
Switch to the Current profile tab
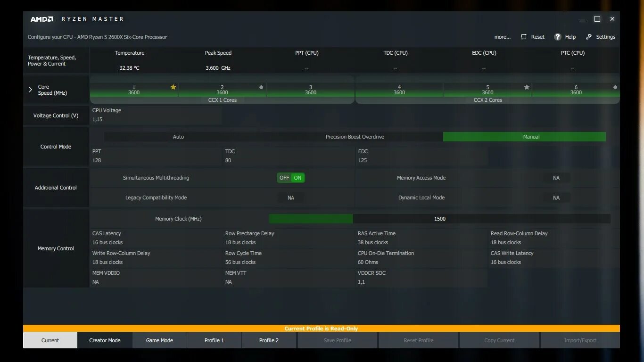[x=50, y=340]
